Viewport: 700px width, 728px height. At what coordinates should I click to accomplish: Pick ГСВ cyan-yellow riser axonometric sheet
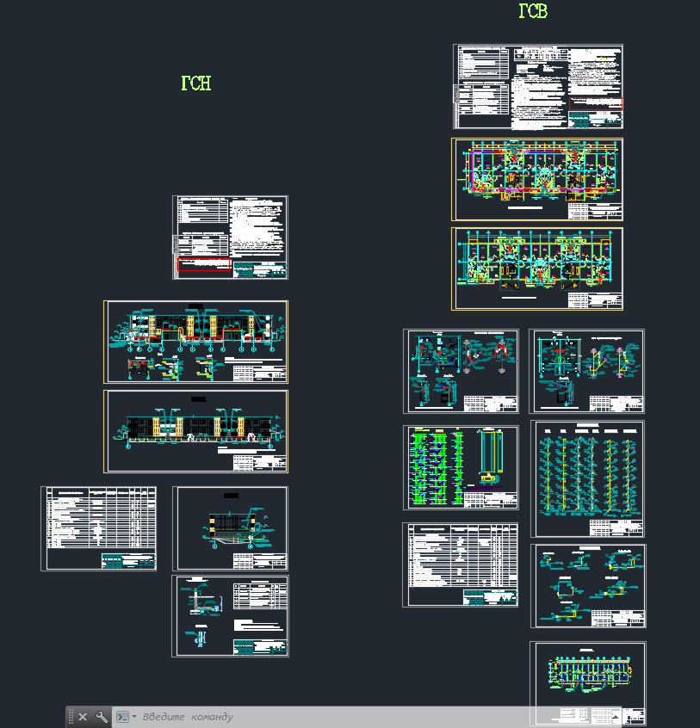pos(587,479)
